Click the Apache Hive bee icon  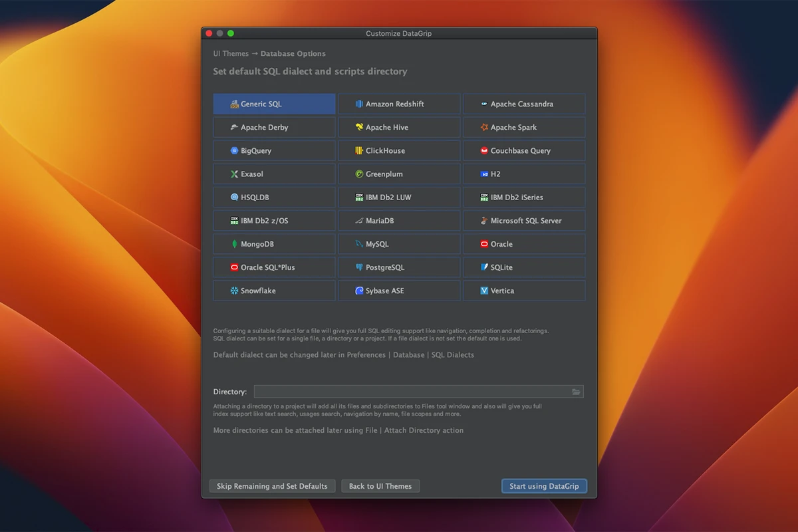click(359, 127)
